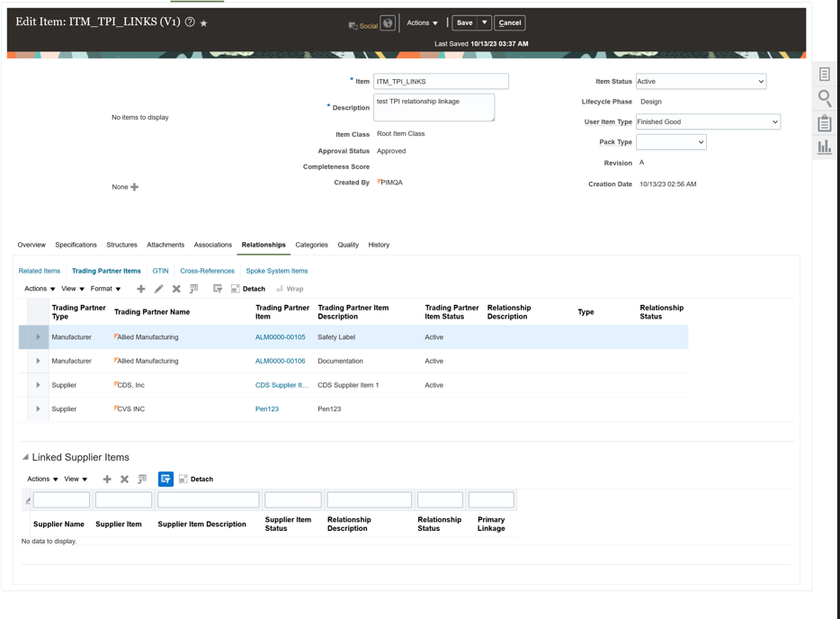
Task: Click the plus icon next to None
Action: (135, 187)
